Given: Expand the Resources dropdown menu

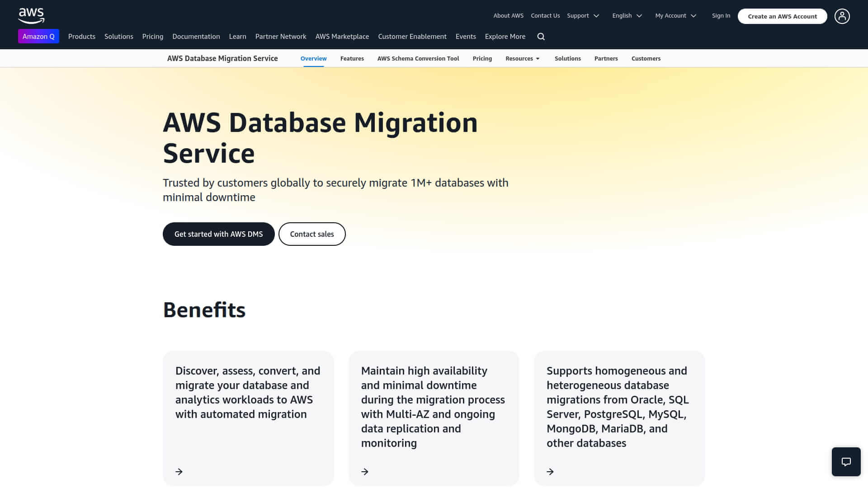Looking at the screenshot, I should (523, 58).
